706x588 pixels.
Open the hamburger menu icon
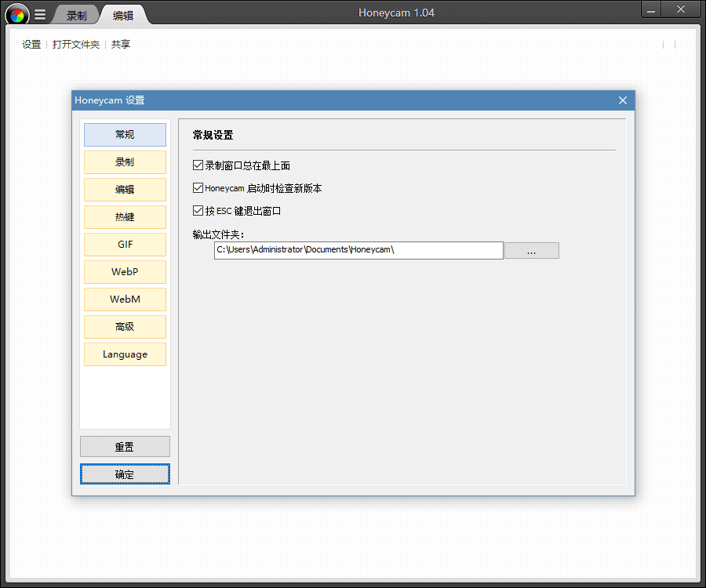(40, 15)
